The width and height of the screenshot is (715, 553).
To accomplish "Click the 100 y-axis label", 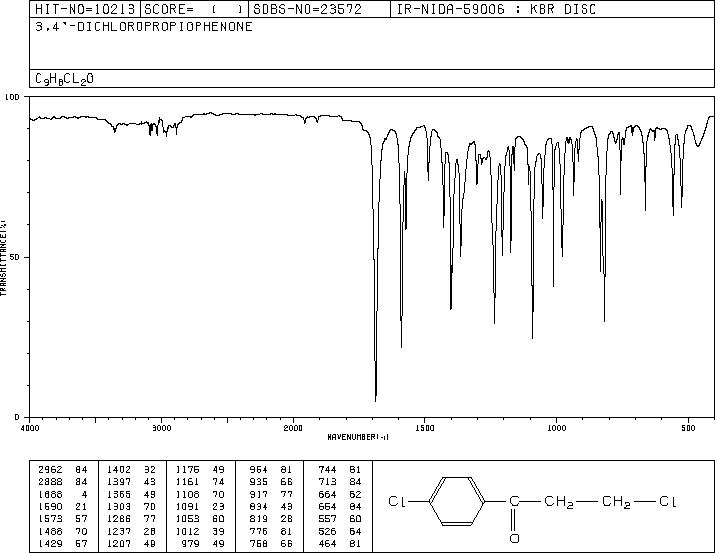I will 12,97.
